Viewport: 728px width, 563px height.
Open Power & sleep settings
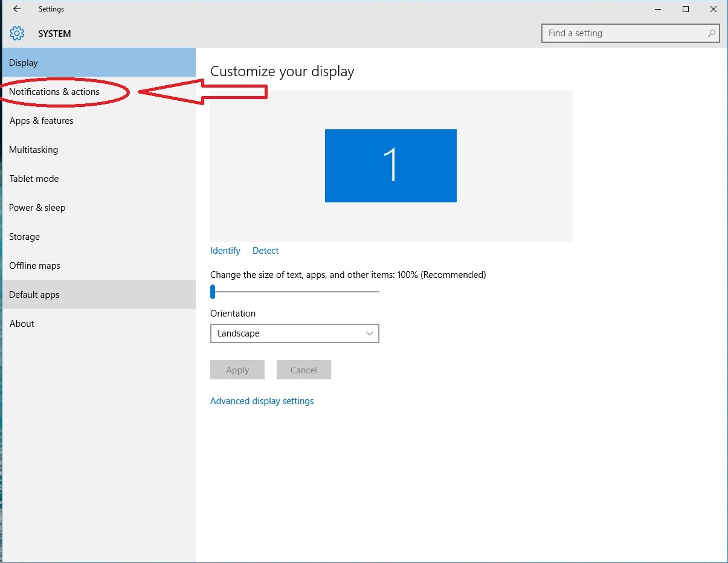click(99, 208)
